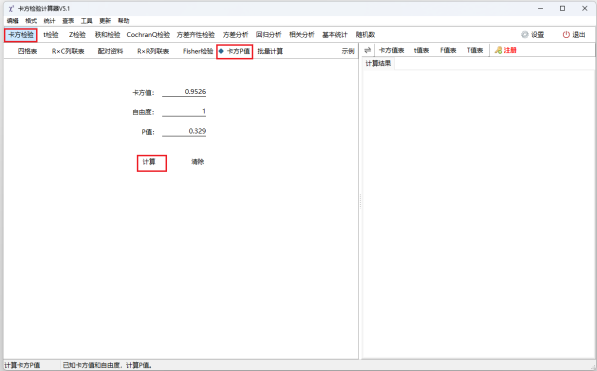Click the swap arrows icon beside 卡方值表

tap(367, 50)
